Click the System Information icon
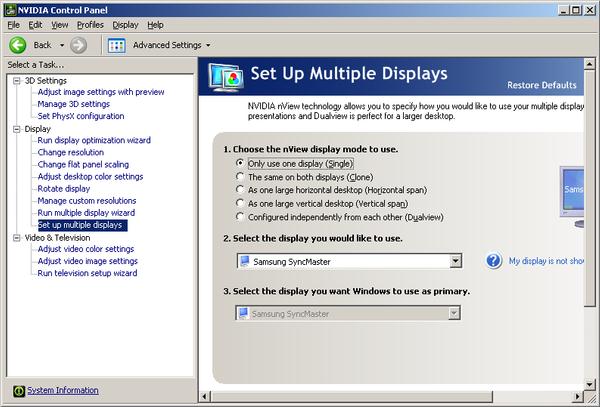The image size is (600, 407). coord(19,391)
